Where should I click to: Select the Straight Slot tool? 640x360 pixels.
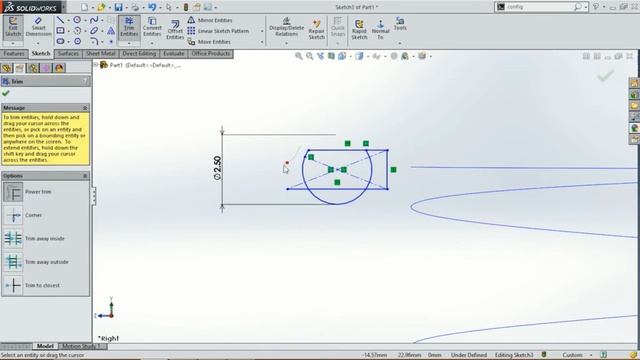(60, 41)
